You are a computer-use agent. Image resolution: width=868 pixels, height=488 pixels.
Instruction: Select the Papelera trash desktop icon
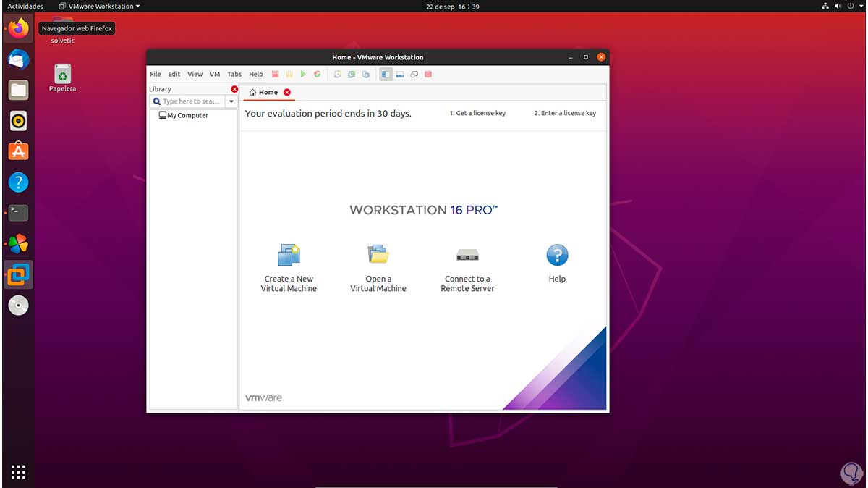[x=63, y=77]
